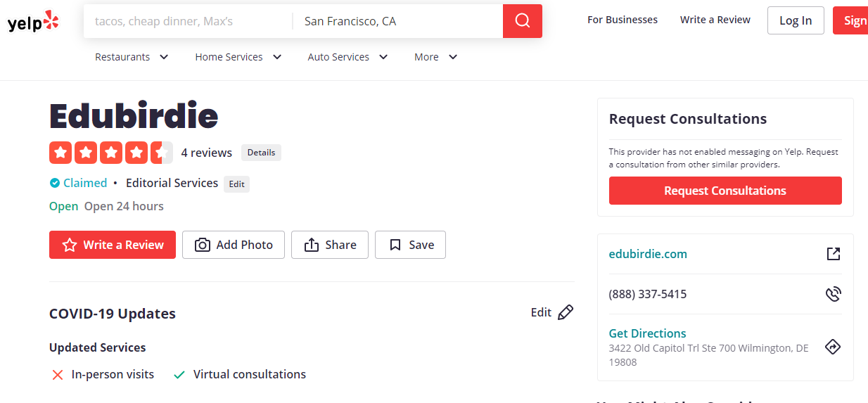868x403 pixels.
Task: Click the Share button
Action: (x=330, y=245)
